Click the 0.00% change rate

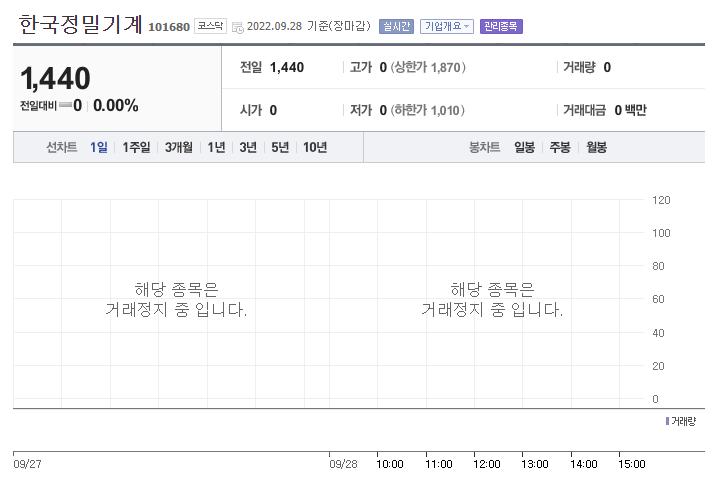point(116,106)
